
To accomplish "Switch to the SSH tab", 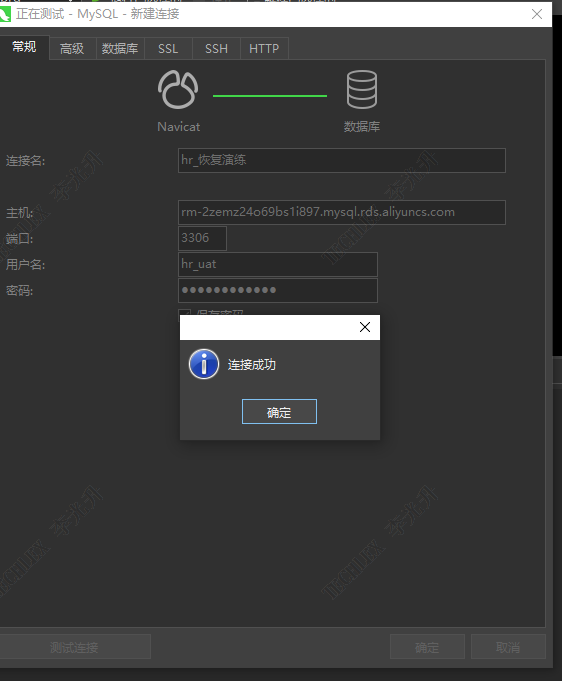I will click(x=216, y=48).
